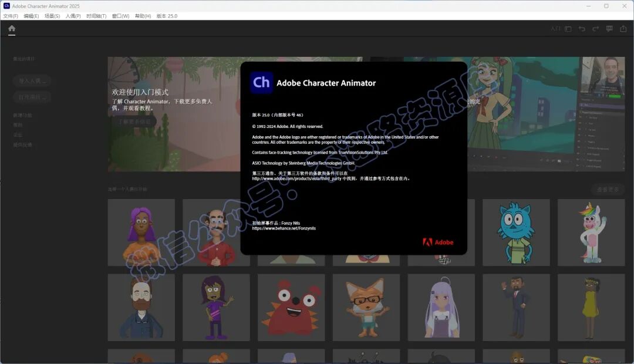This screenshot has height=364, width=634.
Task: Open 提供反馈 link in left sidebar
Action: (x=22, y=144)
